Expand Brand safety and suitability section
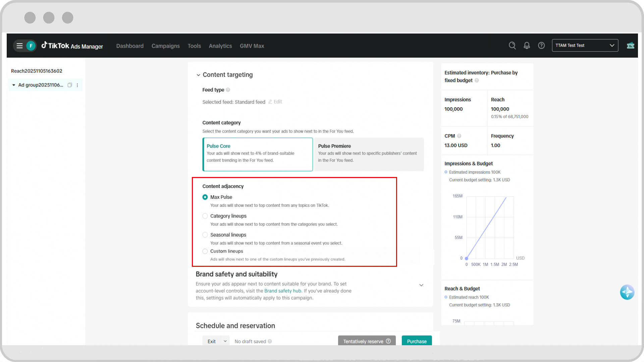 coord(421,285)
